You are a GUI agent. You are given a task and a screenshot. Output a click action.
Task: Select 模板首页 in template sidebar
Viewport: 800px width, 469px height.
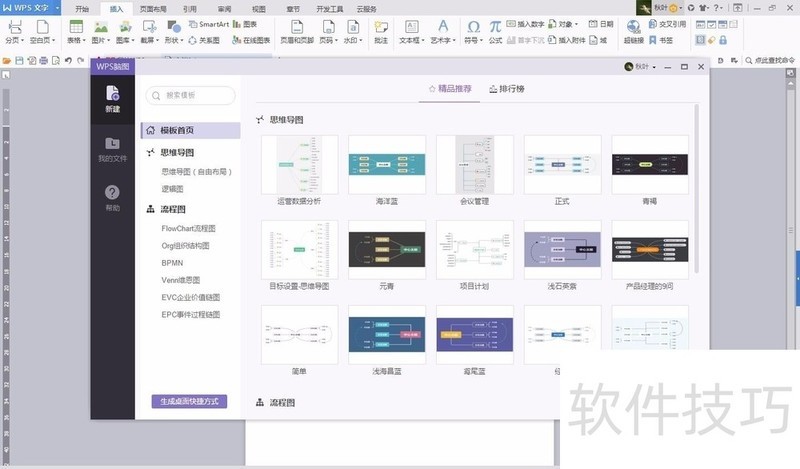pos(190,130)
